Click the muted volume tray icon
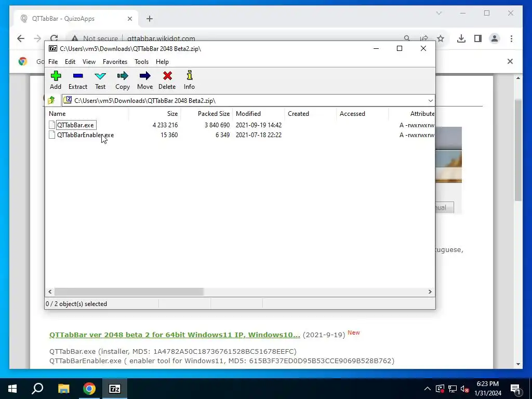 pyautogui.click(x=465, y=389)
